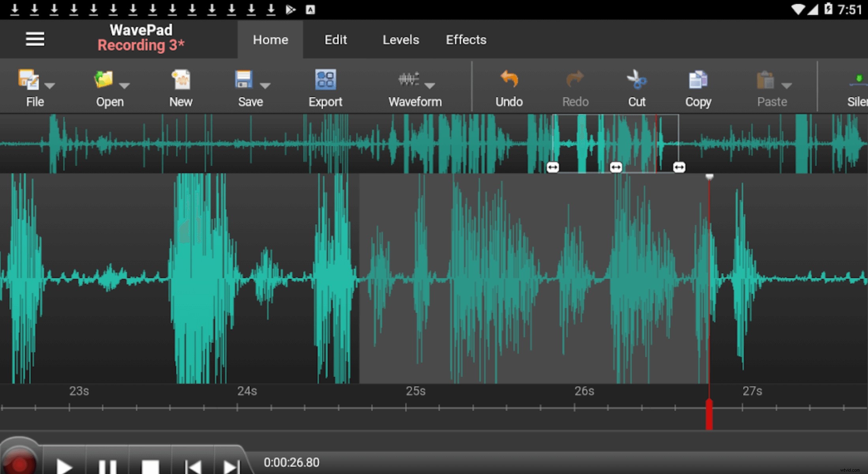868x474 pixels.
Task: Switch to the Levels tab
Action: coord(400,39)
